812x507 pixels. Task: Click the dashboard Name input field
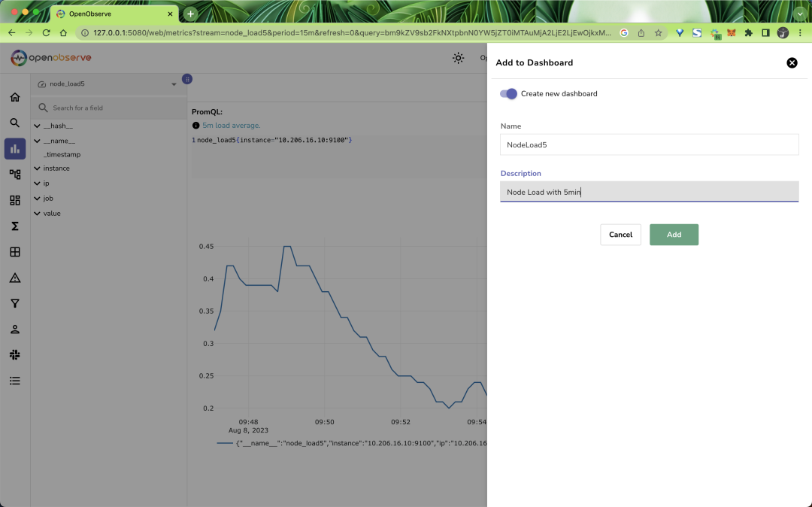[649, 144]
